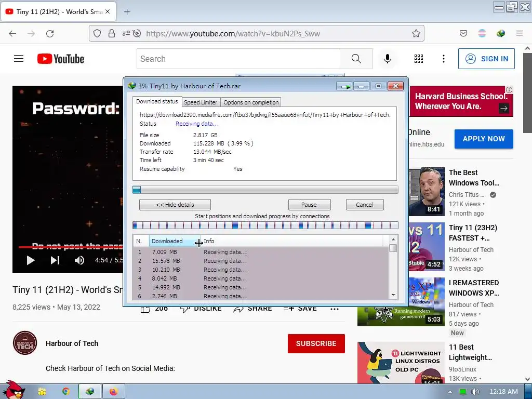Screen dimensions: 532x399
Task: Go back to the previous browser page
Action: point(12,34)
